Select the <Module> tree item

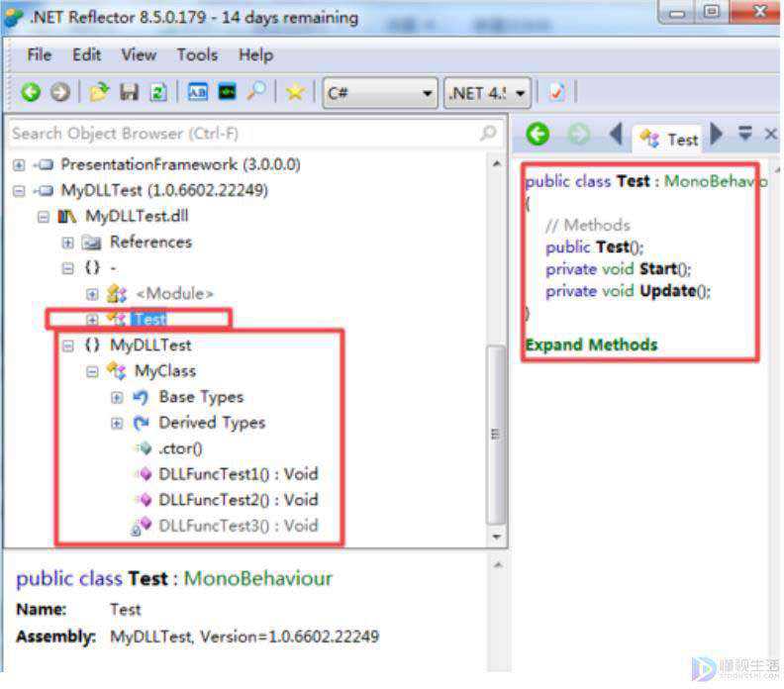click(x=174, y=294)
